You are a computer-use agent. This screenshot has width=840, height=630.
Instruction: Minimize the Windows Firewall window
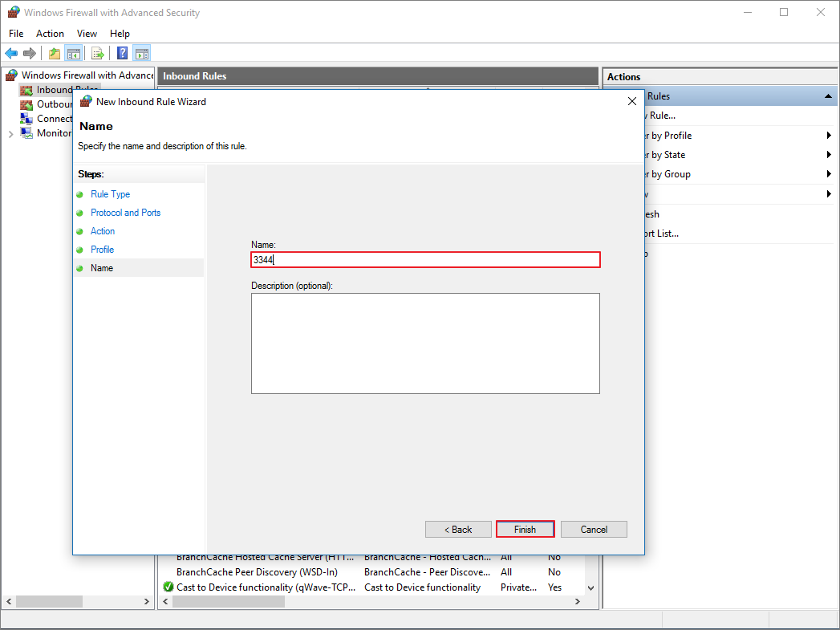coord(748,12)
